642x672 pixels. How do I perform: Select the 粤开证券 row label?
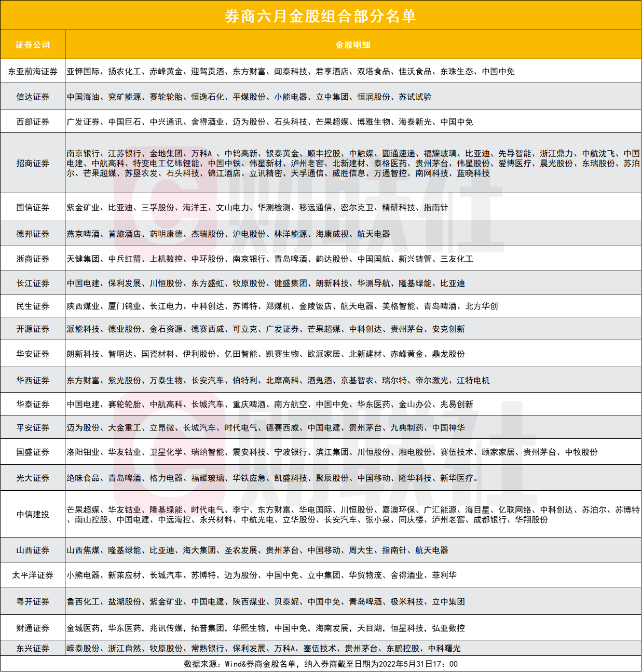tap(33, 602)
